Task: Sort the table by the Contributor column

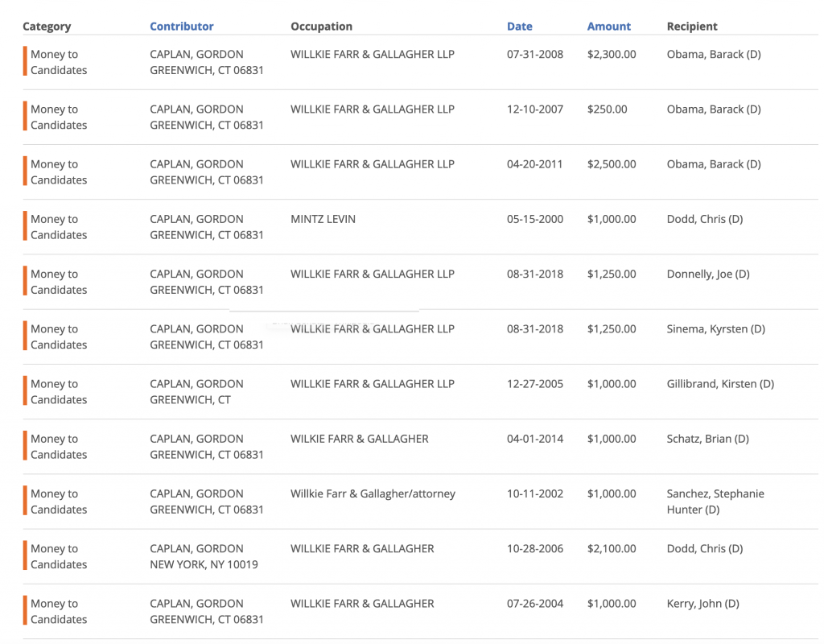Action: pyautogui.click(x=181, y=26)
